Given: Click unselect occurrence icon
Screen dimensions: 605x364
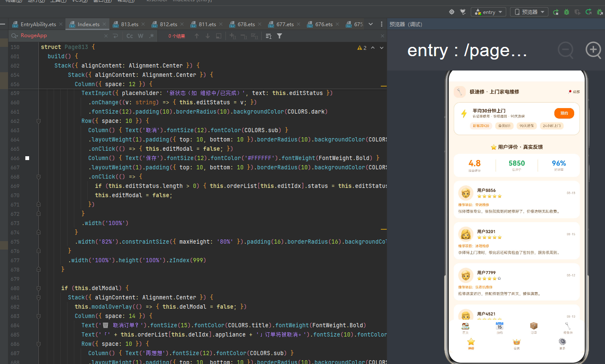Looking at the screenshot, I should click(x=244, y=36).
